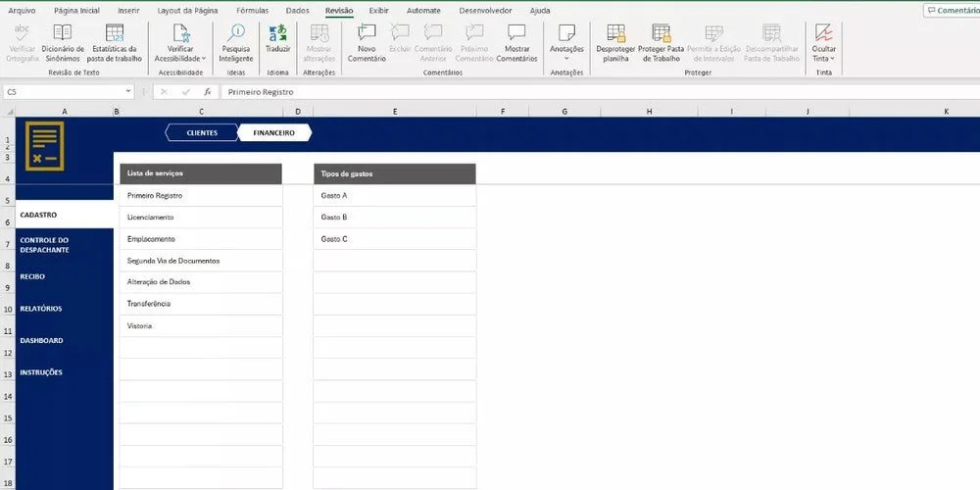Click the Próximo Comentário icon
The width and height of the screenshot is (980, 490).
point(474,32)
